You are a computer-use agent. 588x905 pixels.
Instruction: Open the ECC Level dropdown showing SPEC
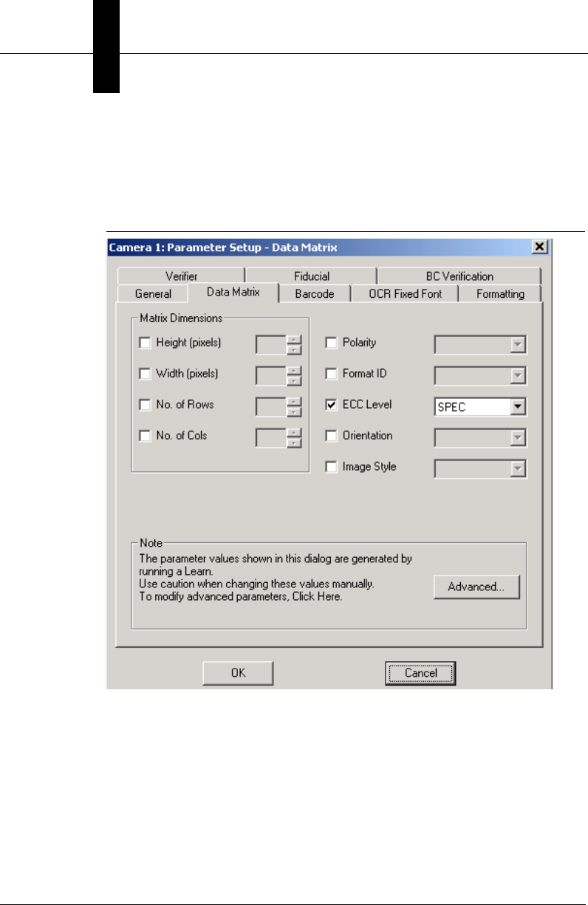[481, 406]
